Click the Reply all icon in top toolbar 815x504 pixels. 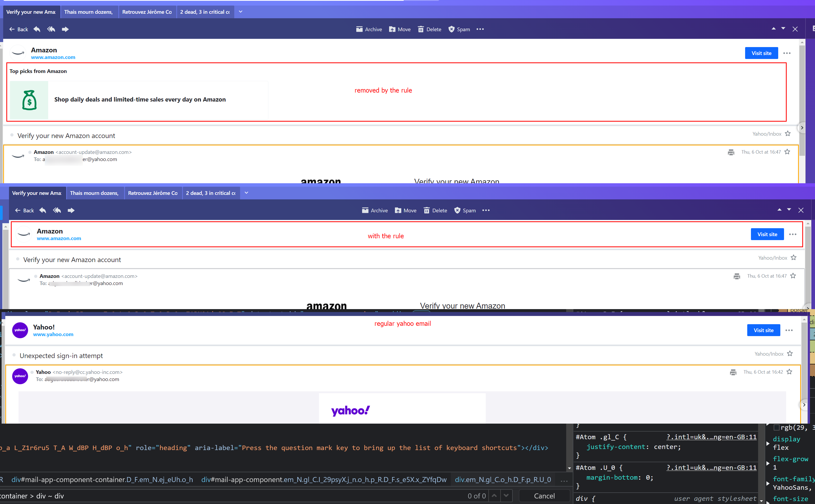pyautogui.click(x=51, y=29)
